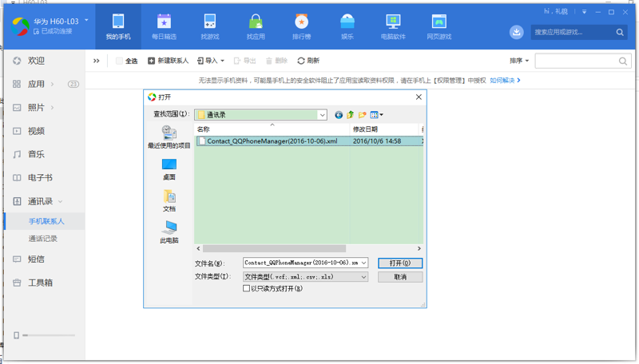This screenshot has width=639, height=364.
Task: Click the 2016/10/6 14:58 date cell
Action: click(377, 141)
